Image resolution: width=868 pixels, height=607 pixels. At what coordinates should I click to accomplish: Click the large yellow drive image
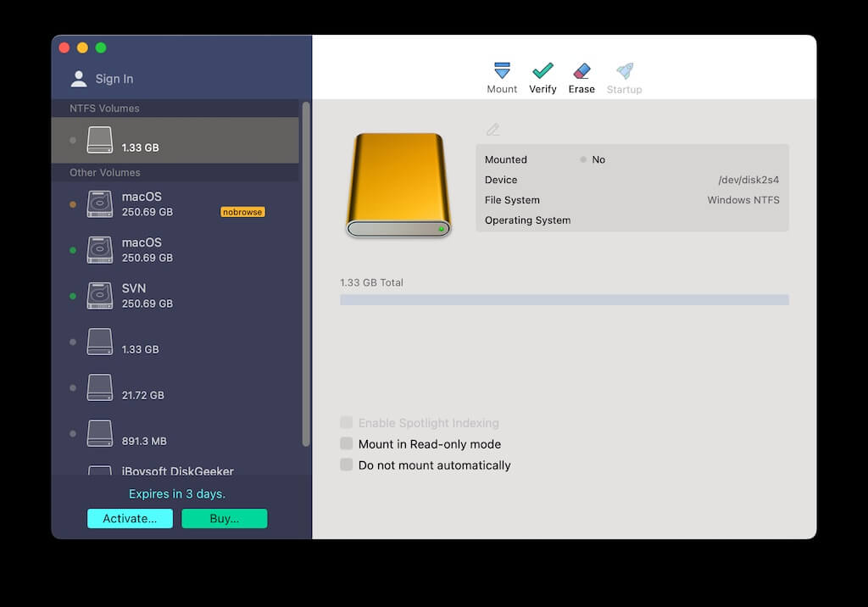[398, 185]
